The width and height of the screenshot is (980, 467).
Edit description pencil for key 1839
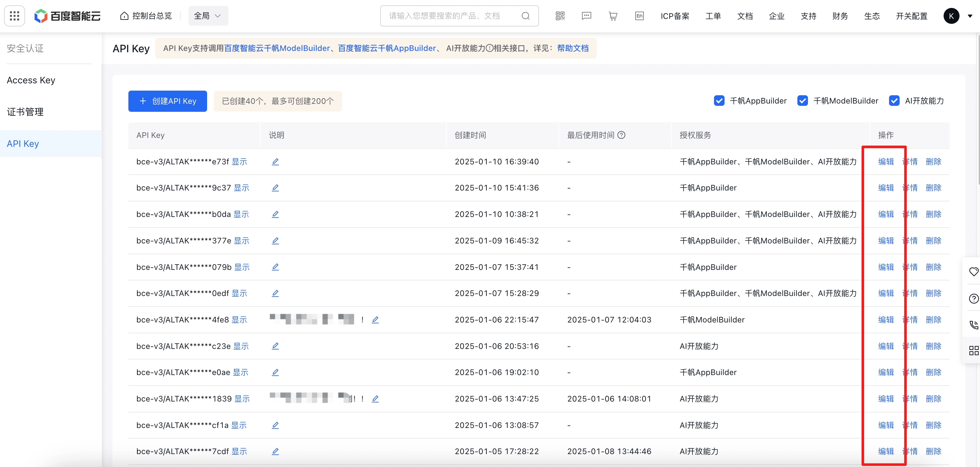pos(375,399)
